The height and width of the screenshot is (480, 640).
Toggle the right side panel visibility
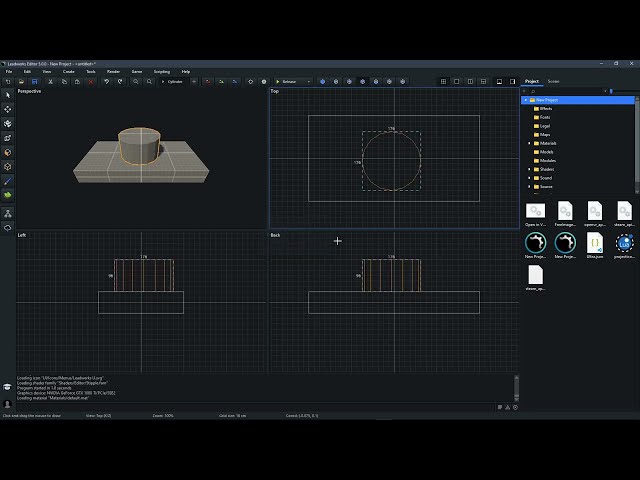tap(513, 82)
